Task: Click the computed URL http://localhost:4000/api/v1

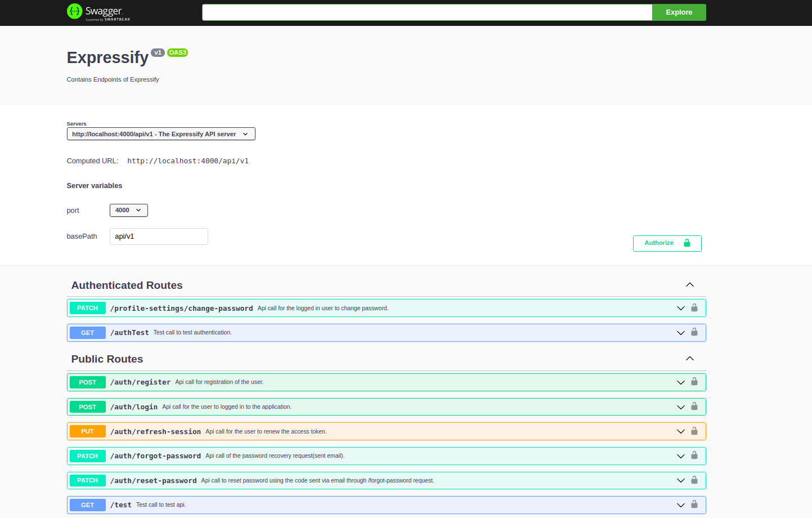Action: click(188, 161)
